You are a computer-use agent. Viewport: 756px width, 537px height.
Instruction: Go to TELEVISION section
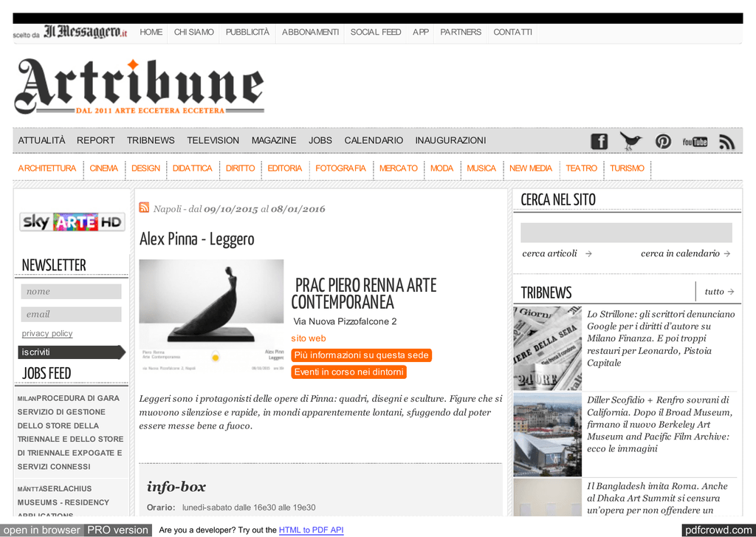[213, 140]
